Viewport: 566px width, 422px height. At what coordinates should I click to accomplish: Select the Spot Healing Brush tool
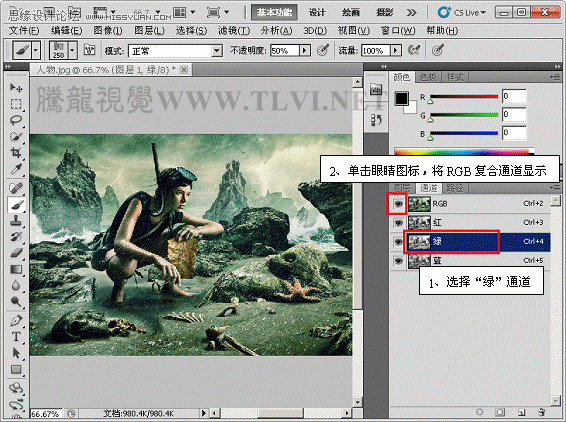click(x=16, y=188)
